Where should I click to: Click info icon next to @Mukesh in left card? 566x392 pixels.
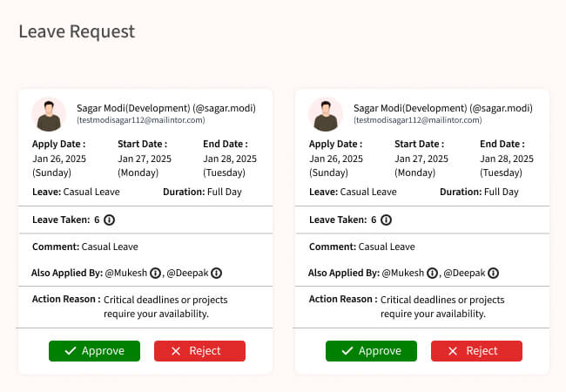(x=156, y=273)
